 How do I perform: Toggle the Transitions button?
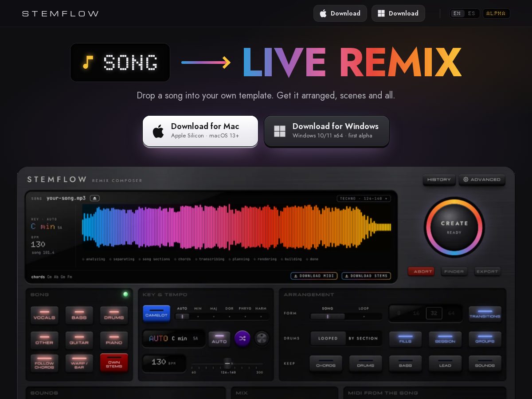coord(485,314)
